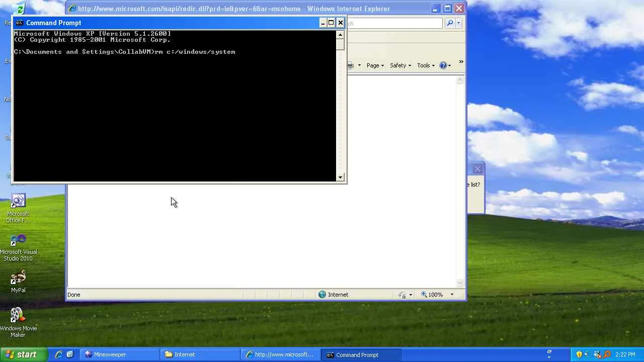
Task: Click the orange magnifier tray icon
Action: pyautogui.click(x=607, y=354)
